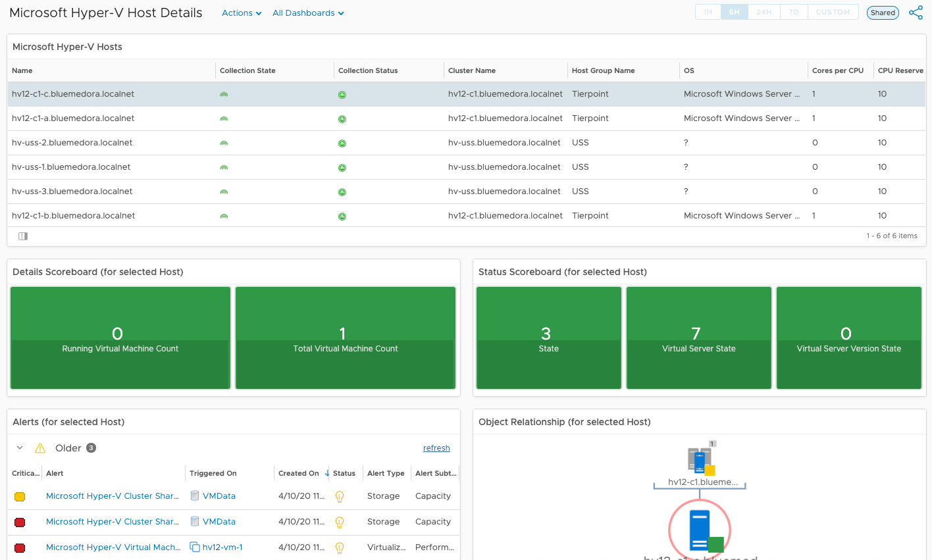
Task: Open the share dashboard icon
Action: pos(916,13)
